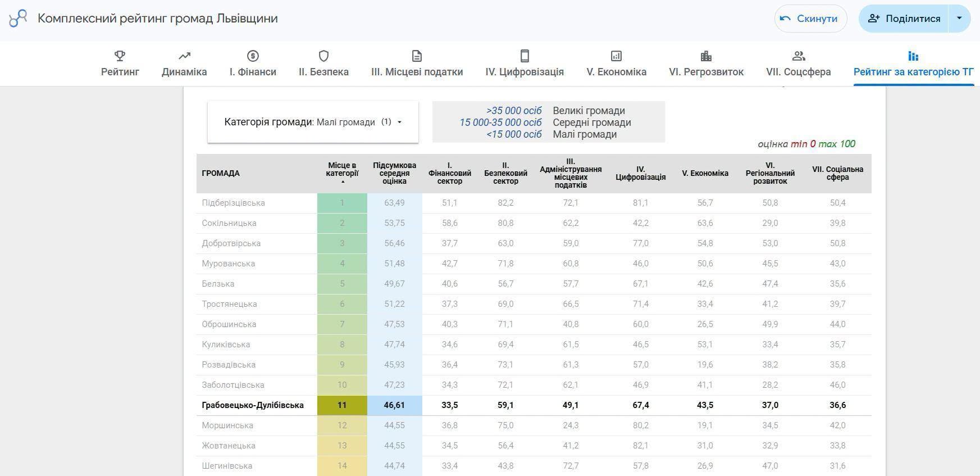Select the Грабовецько-Дулібівська row

(x=534, y=405)
